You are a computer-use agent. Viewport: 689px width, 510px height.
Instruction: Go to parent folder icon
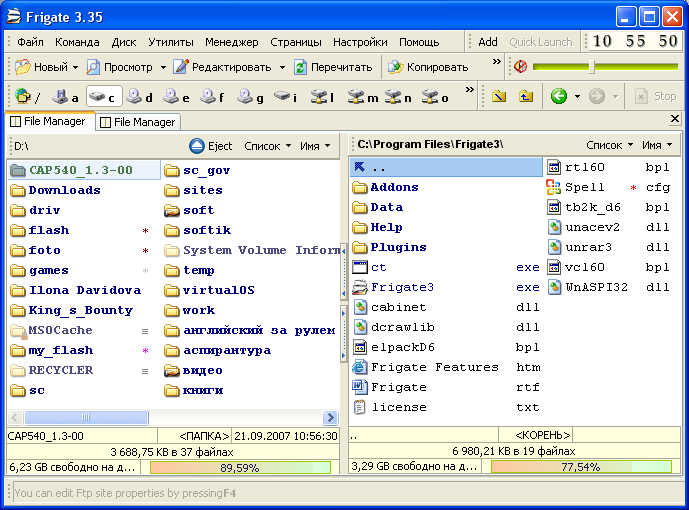pyautogui.click(x=526, y=96)
